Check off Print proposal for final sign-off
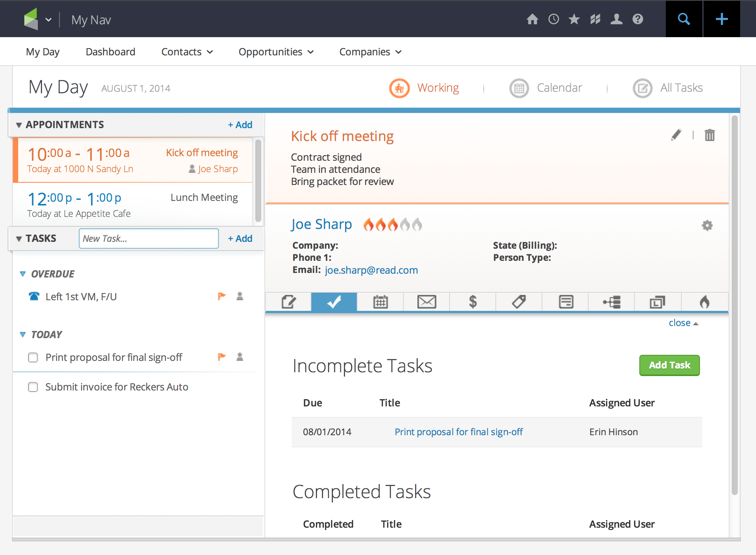 coord(33,357)
